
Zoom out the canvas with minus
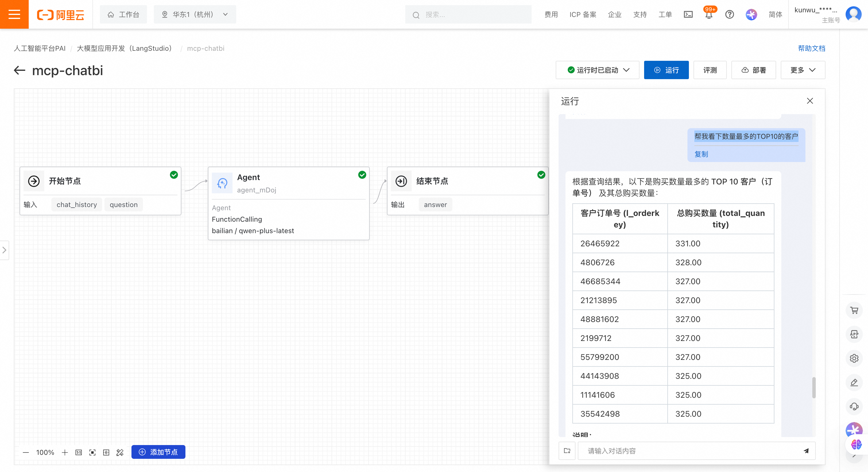point(26,453)
